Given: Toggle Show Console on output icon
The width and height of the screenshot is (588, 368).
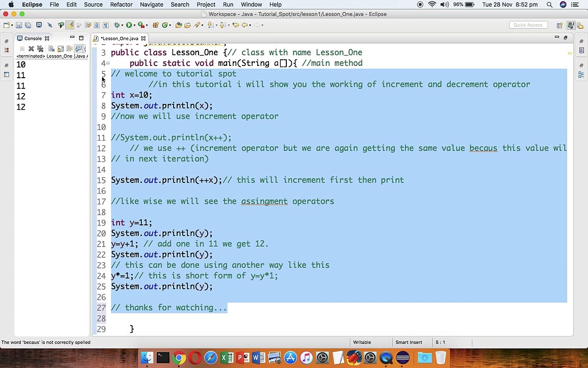Looking at the screenshot, I should click(x=79, y=49).
